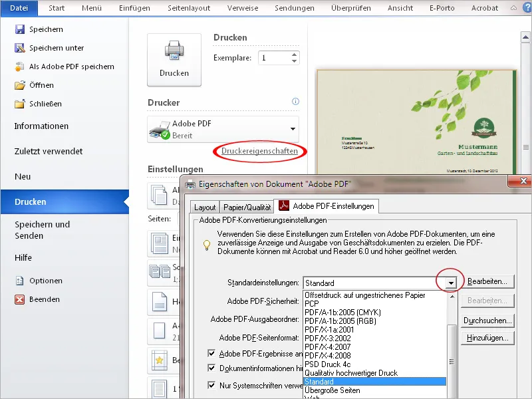Viewport: 532px width, 399px height.
Task: Click the collated pages icon
Action: click(160, 272)
